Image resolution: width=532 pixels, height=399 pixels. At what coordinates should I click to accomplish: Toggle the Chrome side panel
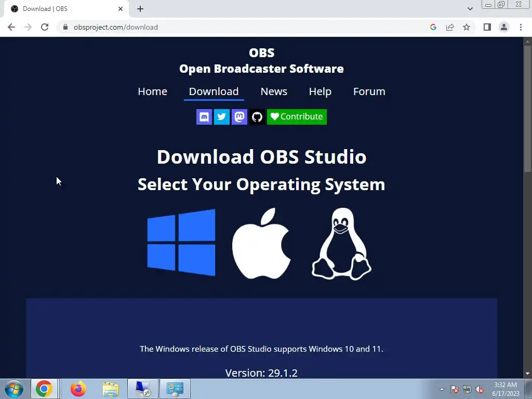(x=487, y=27)
